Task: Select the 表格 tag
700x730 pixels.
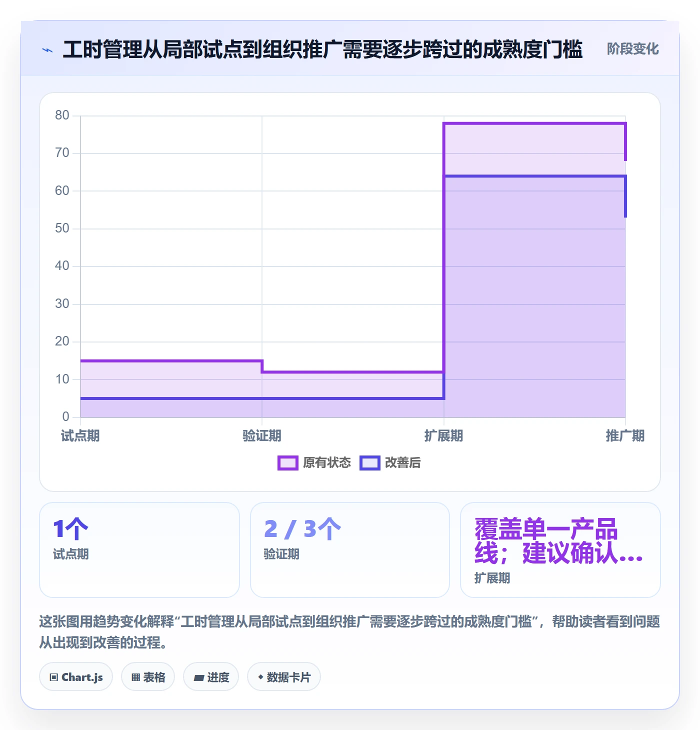Action: click(148, 677)
